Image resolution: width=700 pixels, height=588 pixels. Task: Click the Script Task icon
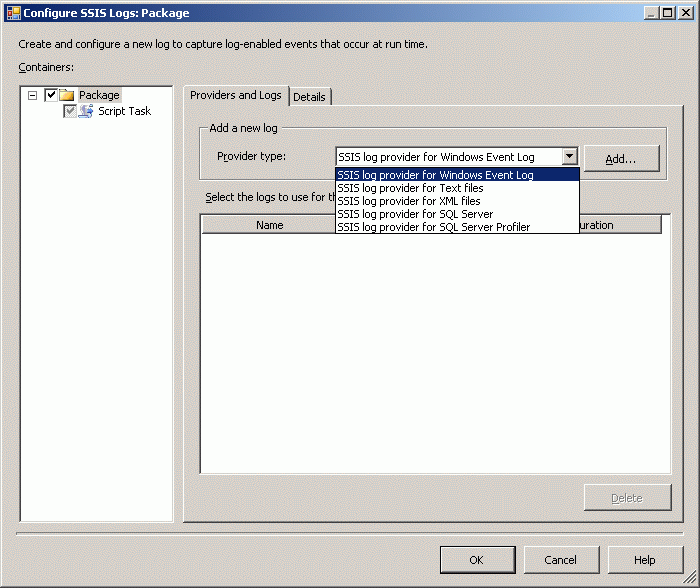(x=85, y=111)
